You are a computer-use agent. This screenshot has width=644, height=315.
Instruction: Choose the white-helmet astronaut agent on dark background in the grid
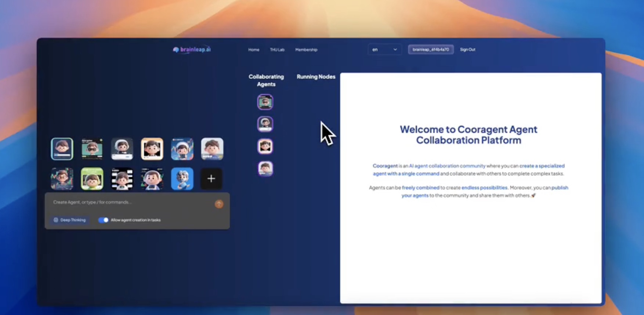(x=122, y=149)
